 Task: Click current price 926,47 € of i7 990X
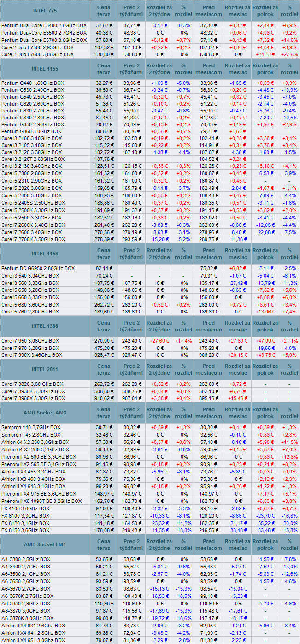(x=104, y=355)
